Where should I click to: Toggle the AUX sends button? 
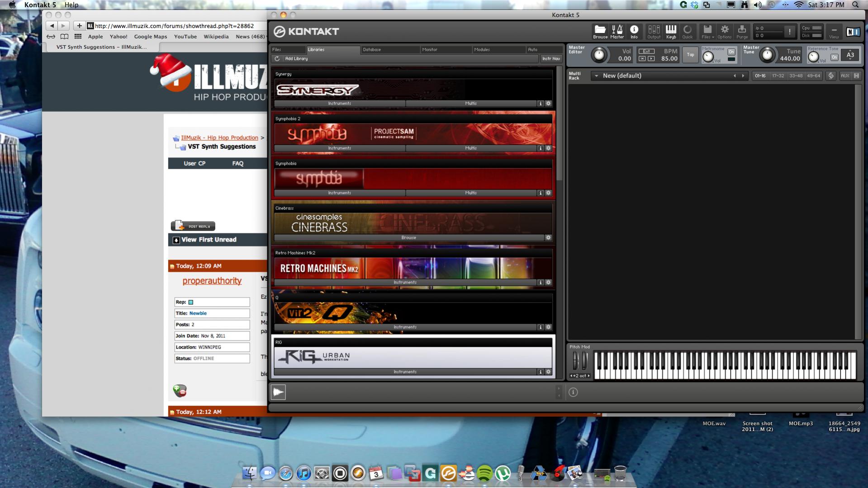tap(844, 76)
